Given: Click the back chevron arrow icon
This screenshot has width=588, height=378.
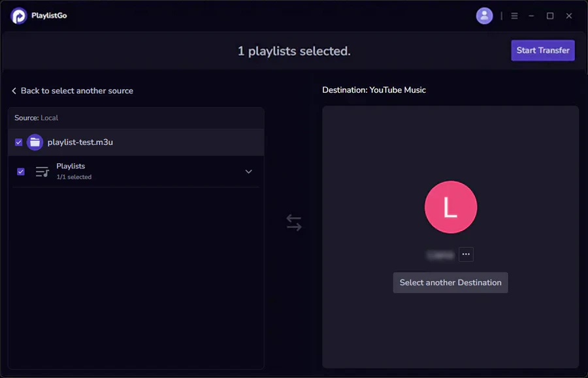Looking at the screenshot, I should (14, 91).
